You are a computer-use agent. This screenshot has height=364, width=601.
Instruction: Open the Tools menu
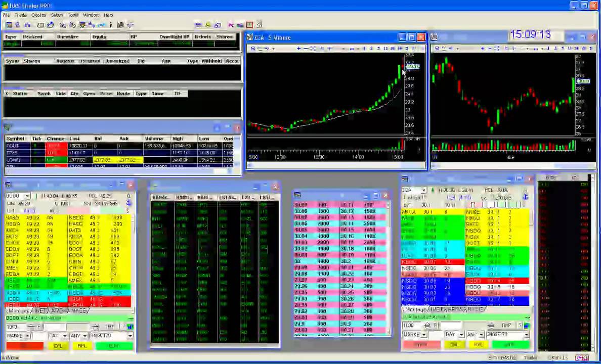(73, 15)
